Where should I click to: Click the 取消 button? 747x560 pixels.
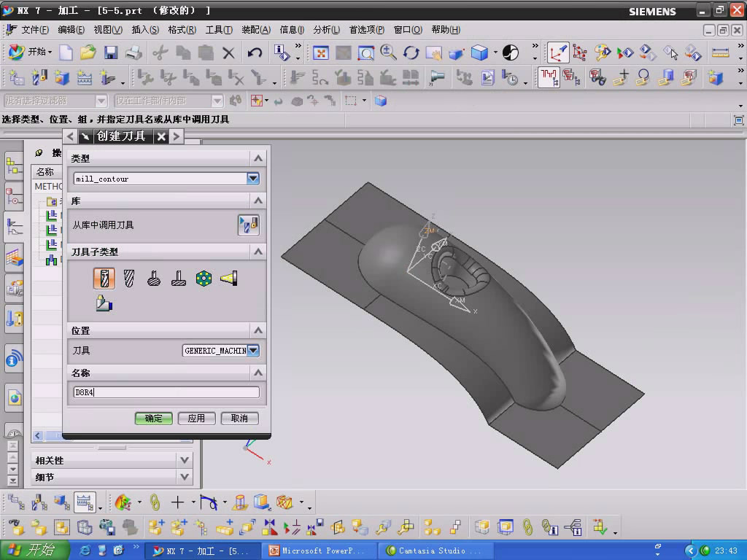point(239,418)
